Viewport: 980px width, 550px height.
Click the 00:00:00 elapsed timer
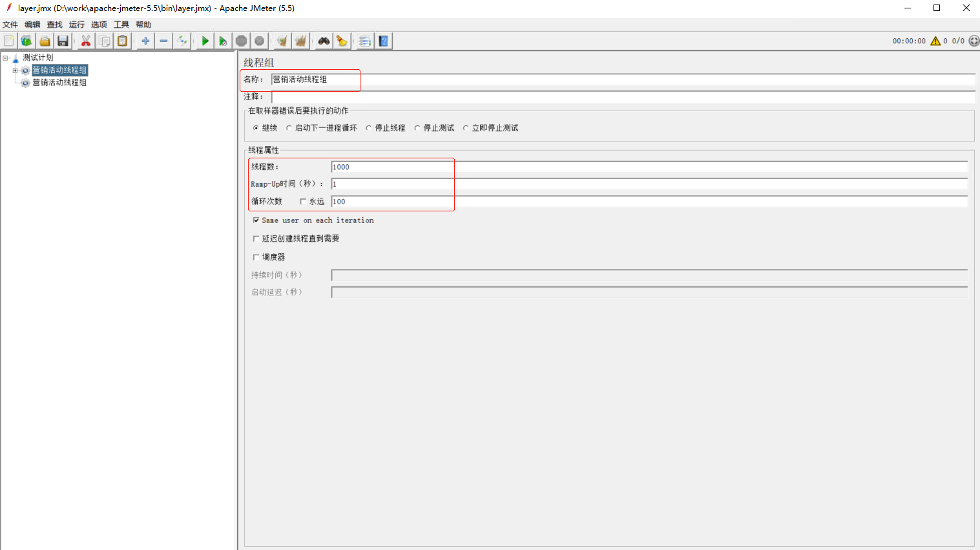tap(909, 41)
